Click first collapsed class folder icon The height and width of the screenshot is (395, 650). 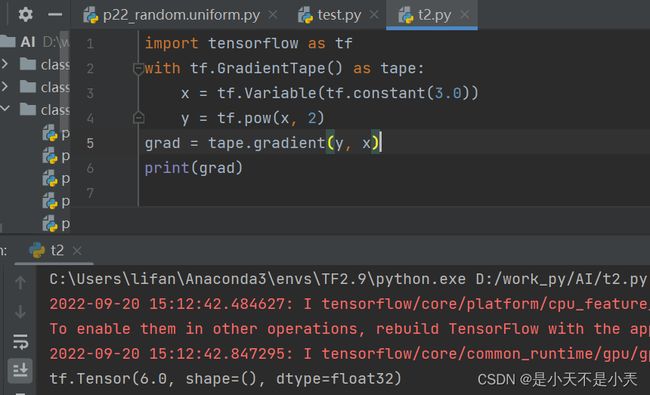tap(28, 64)
